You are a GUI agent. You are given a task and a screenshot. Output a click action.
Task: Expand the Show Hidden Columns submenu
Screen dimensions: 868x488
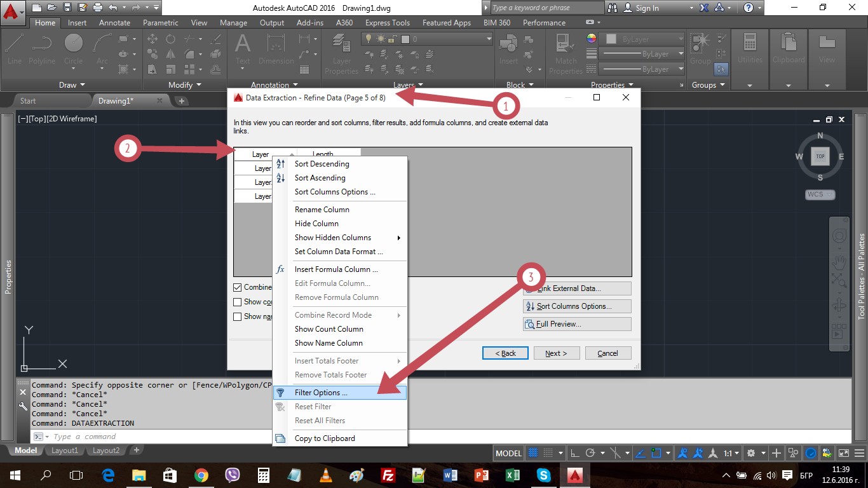click(x=398, y=238)
